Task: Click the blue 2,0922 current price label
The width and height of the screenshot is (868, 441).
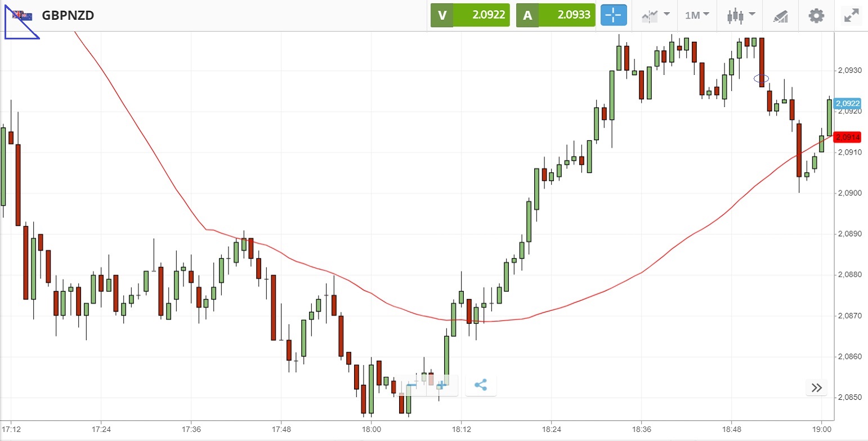Action: coord(848,104)
